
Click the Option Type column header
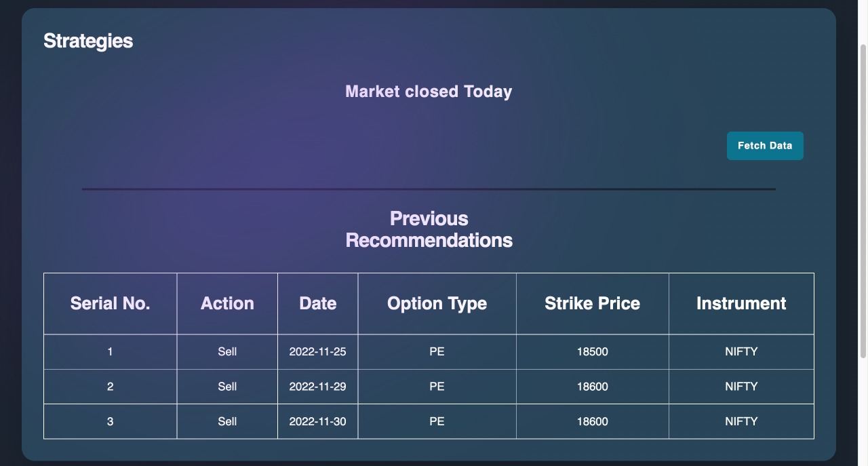[x=437, y=303]
